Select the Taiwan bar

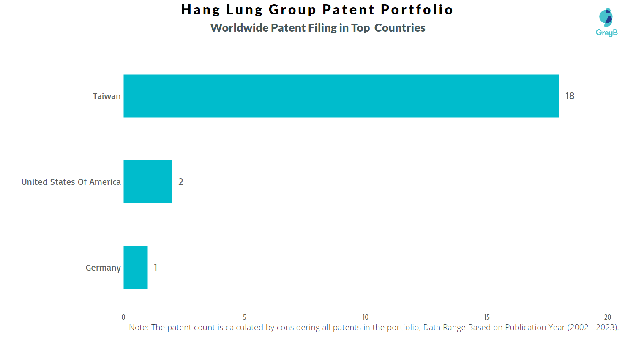(x=341, y=96)
